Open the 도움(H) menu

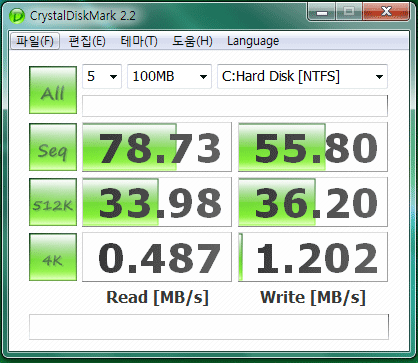192,41
